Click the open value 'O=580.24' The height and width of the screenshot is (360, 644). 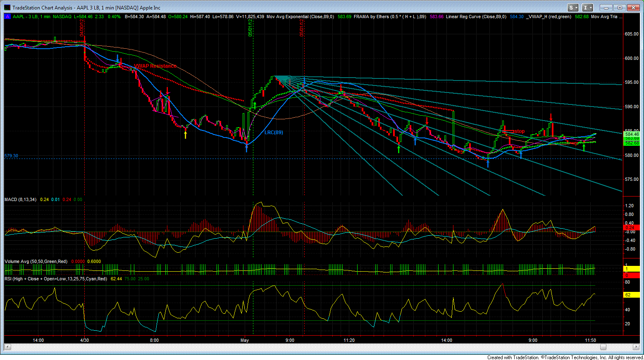(178, 17)
